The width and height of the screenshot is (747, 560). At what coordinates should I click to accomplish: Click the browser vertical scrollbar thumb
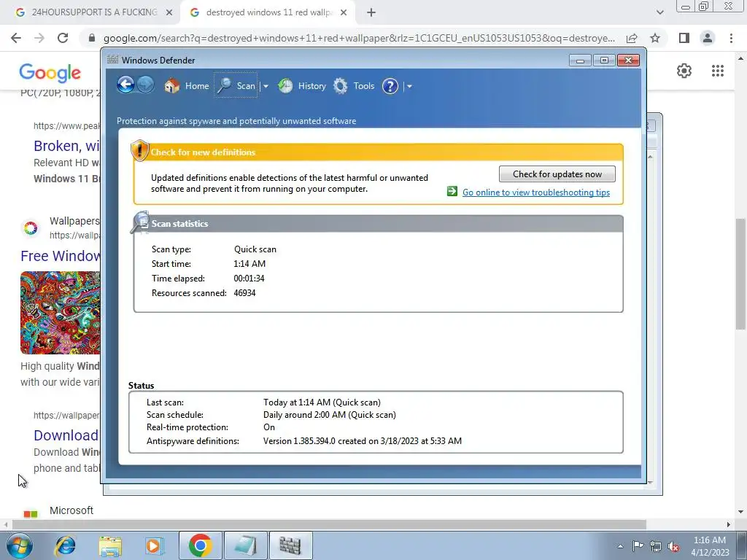[740, 274]
